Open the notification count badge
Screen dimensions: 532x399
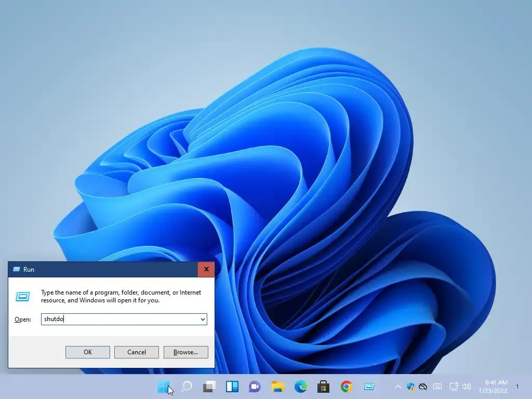pyautogui.click(x=517, y=387)
